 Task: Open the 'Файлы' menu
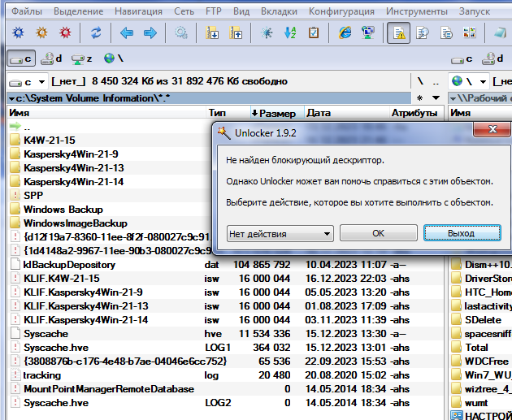pyautogui.click(x=28, y=12)
